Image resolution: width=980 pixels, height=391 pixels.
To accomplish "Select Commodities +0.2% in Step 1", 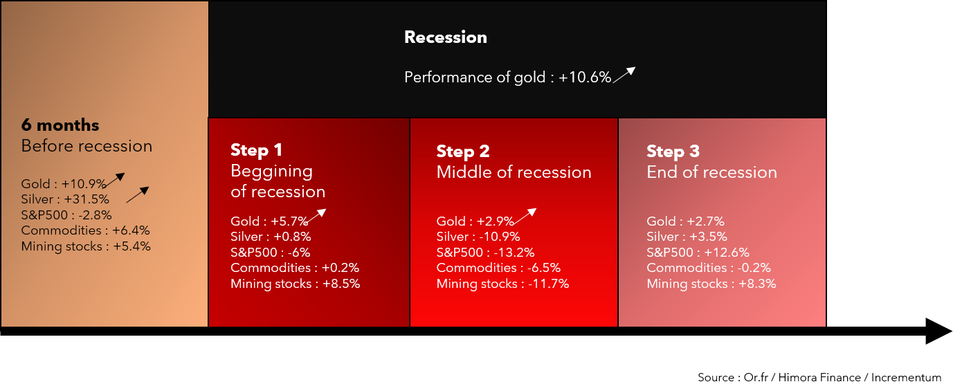I will (x=295, y=268).
